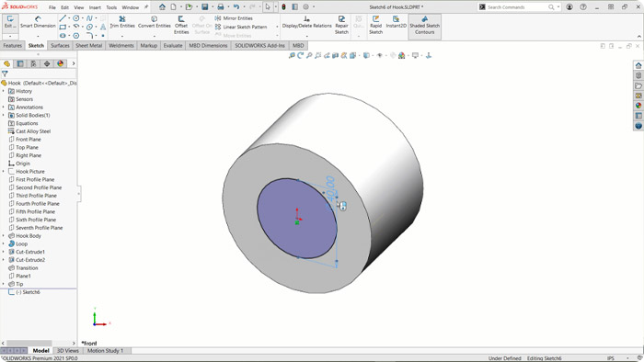Click Linear Sketch Pattern
Image resolution: width=644 pixels, height=362 pixels.
click(x=241, y=27)
